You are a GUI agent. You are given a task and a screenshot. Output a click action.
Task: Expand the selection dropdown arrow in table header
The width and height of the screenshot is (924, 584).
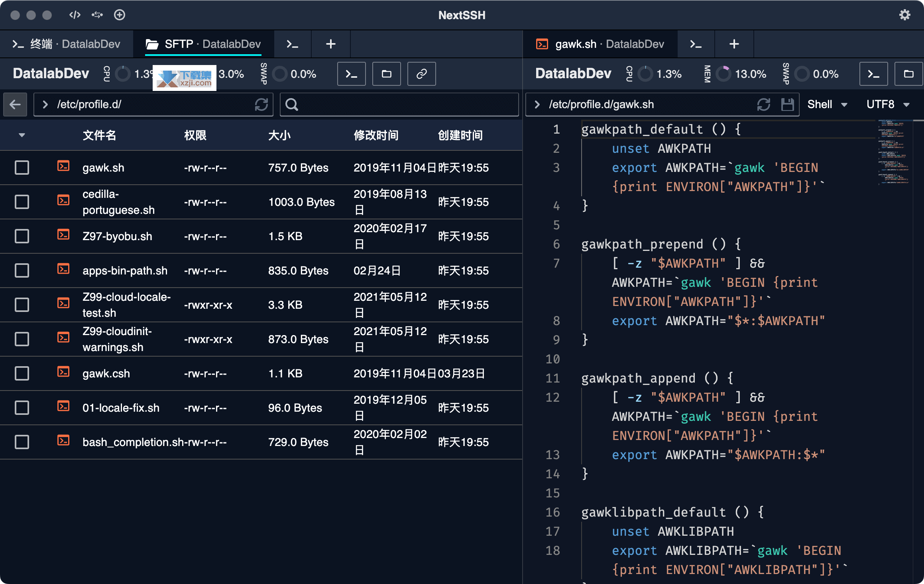22,135
